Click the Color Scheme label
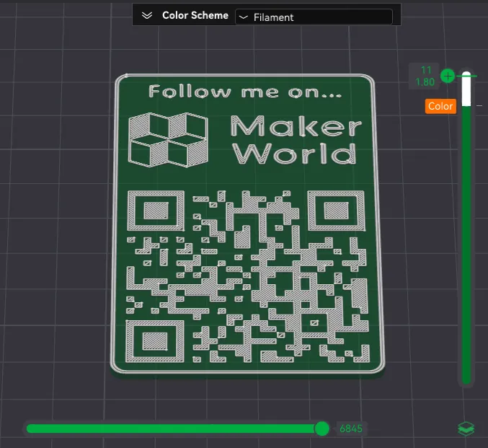Viewport: 488px width, 448px height. [x=195, y=15]
